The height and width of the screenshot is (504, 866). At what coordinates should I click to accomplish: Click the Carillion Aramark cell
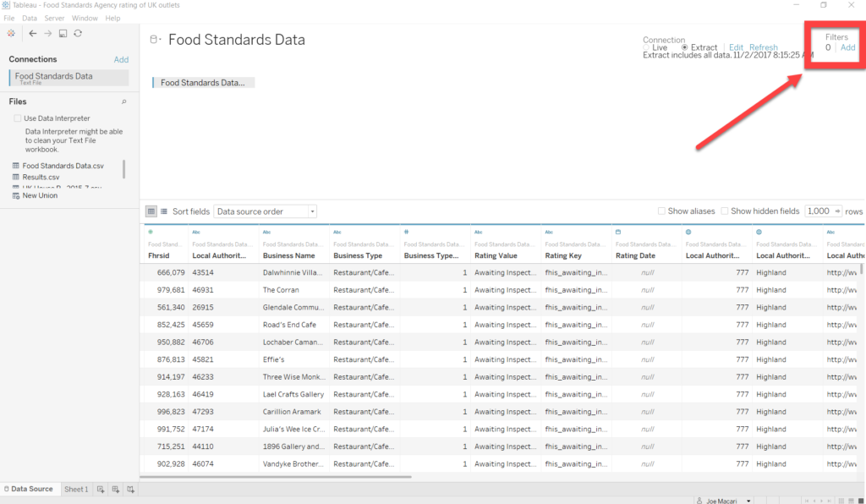coord(292,412)
